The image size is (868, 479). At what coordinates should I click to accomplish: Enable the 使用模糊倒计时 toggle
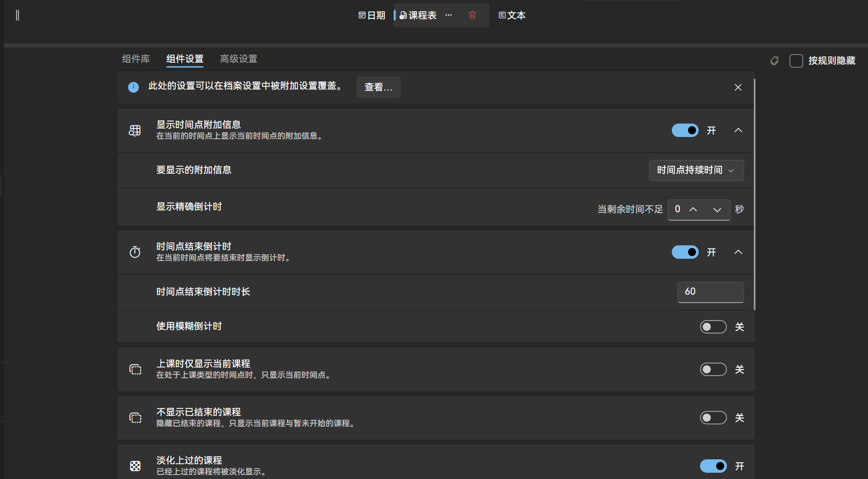click(713, 327)
